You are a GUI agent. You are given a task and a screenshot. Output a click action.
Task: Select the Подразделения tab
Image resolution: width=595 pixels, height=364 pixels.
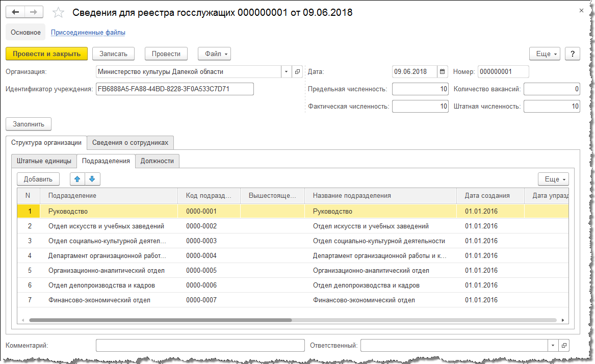click(106, 161)
